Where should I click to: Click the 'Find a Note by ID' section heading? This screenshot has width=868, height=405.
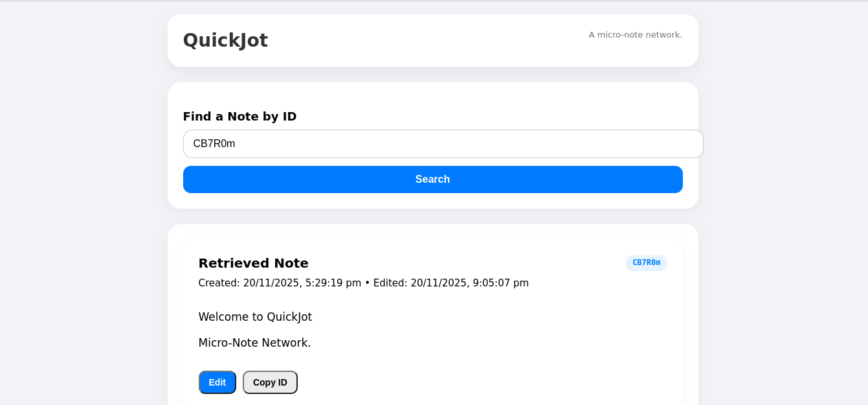coord(239,117)
